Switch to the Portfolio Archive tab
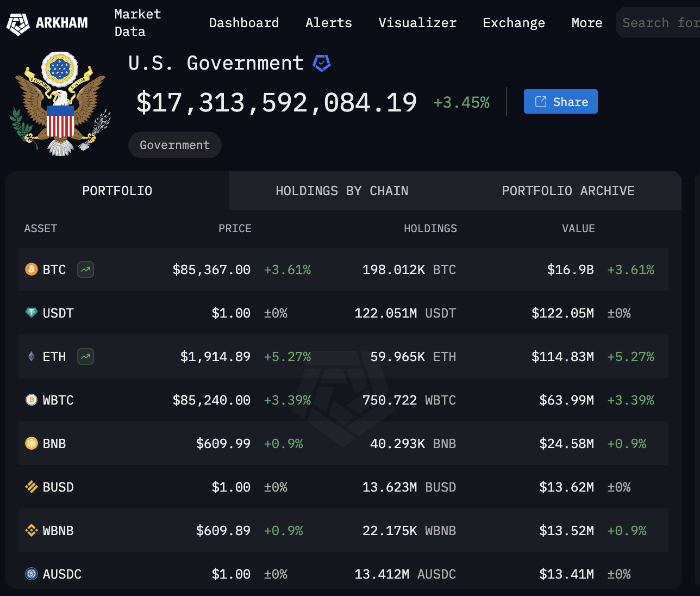The height and width of the screenshot is (596, 700). point(568,191)
